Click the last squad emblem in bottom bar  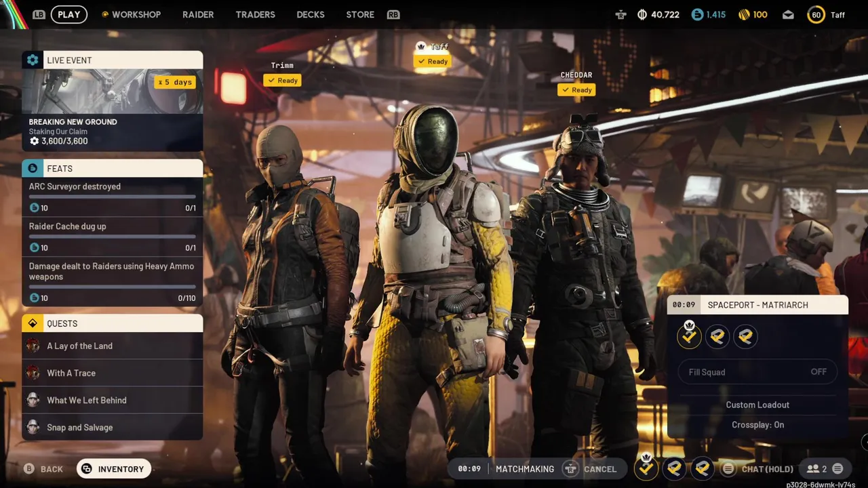pyautogui.click(x=703, y=468)
